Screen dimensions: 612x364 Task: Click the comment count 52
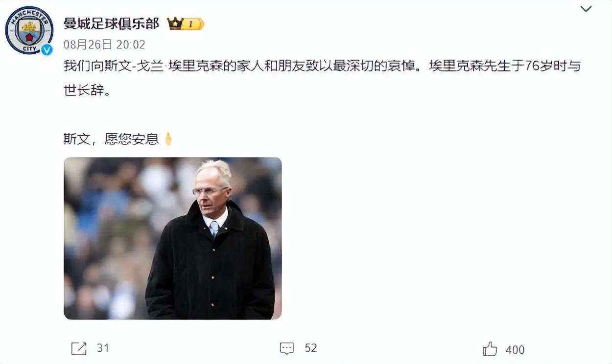311,348
